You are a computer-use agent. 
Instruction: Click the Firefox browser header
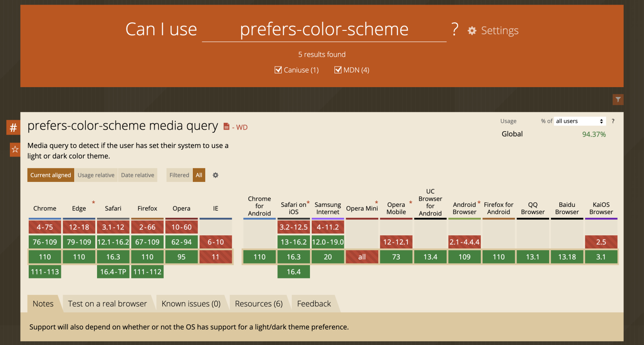pos(147,209)
